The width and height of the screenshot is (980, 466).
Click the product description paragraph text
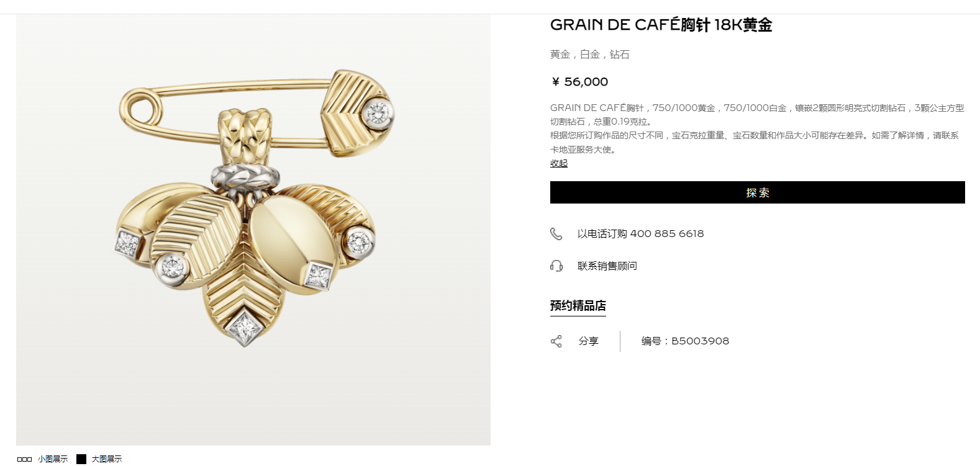(757, 128)
